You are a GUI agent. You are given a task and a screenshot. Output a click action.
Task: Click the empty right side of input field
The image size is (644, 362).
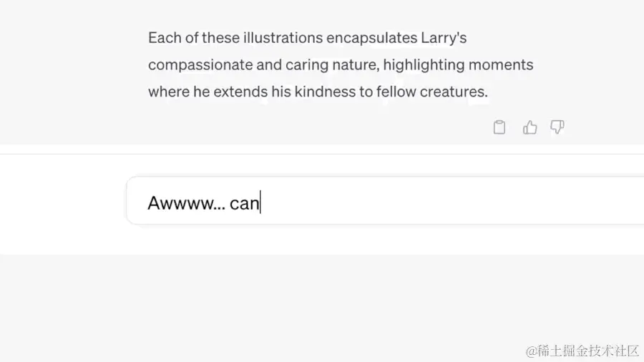tap(501, 202)
